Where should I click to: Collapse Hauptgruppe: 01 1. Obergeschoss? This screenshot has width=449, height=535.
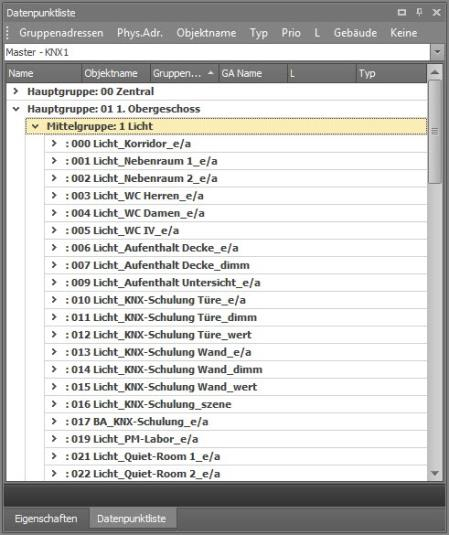coord(16,109)
